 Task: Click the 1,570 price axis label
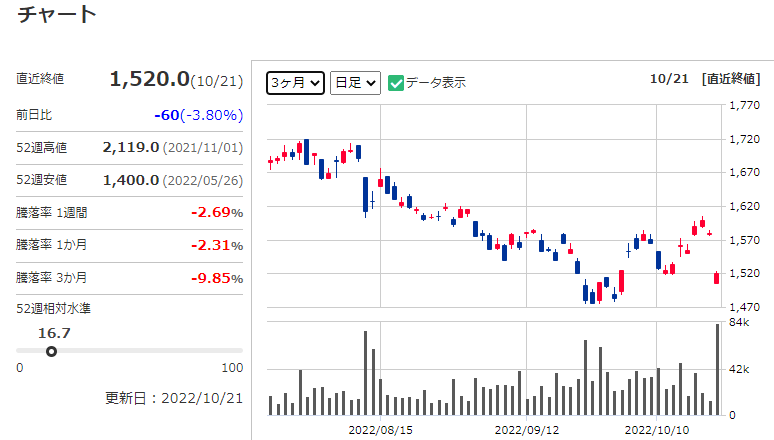(x=744, y=240)
